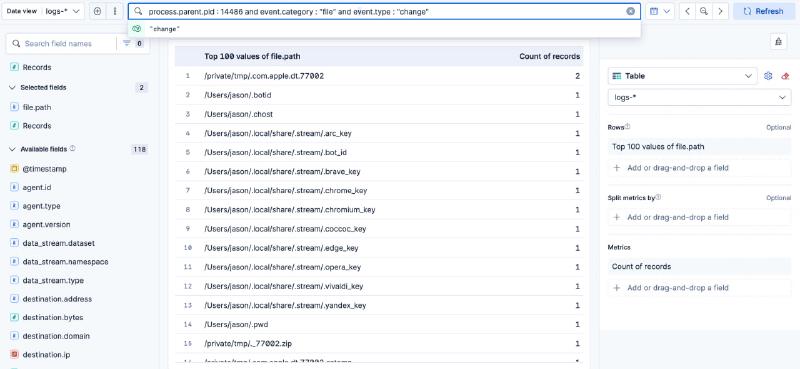Open the layer logs-* data view dropdown
Viewport: 800px width, 369px height.
pyautogui.click(x=699, y=97)
